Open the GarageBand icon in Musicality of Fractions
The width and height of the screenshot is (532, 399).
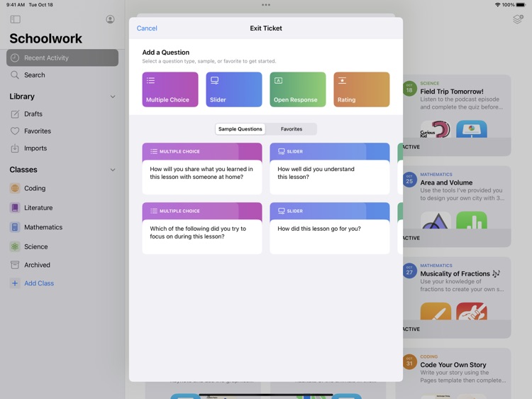pos(472,311)
